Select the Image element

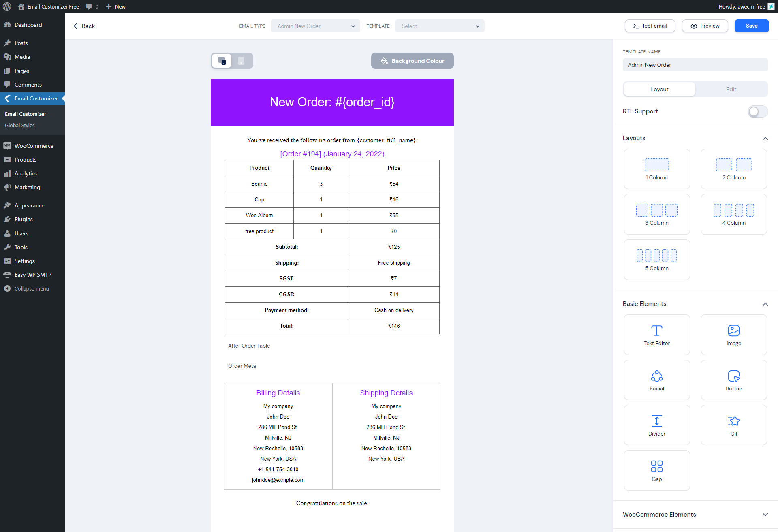[734, 335]
